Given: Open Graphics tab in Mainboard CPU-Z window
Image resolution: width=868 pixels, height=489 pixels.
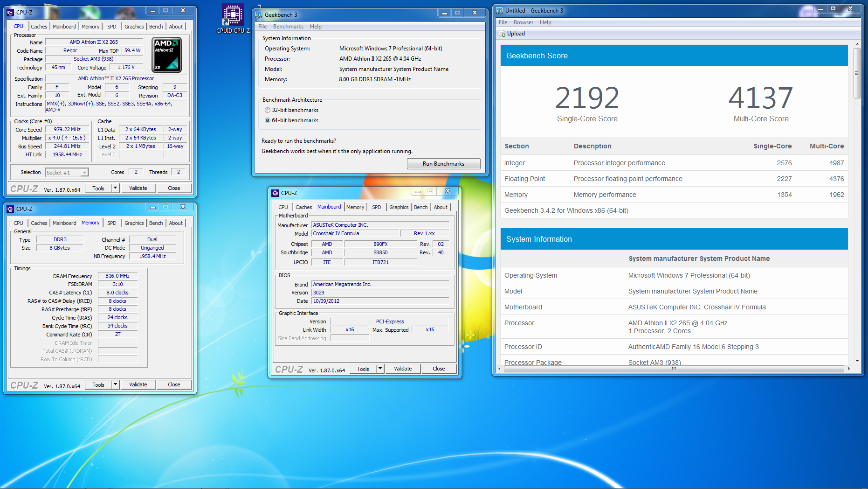Looking at the screenshot, I should [x=399, y=207].
